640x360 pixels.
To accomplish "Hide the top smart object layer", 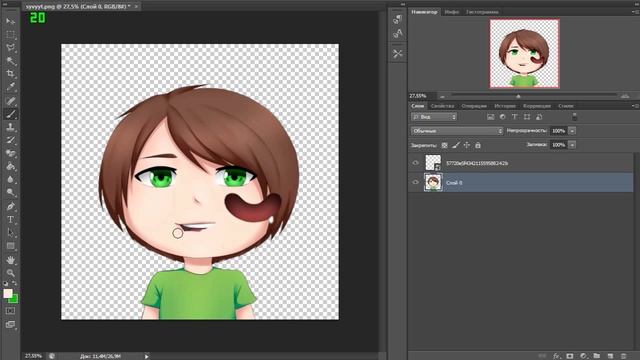I will (416, 163).
